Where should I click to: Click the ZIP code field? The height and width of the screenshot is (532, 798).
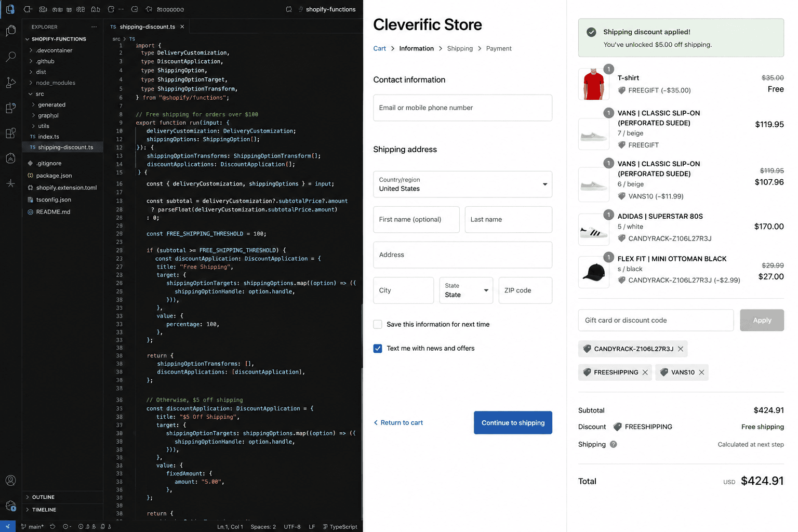[x=525, y=290]
